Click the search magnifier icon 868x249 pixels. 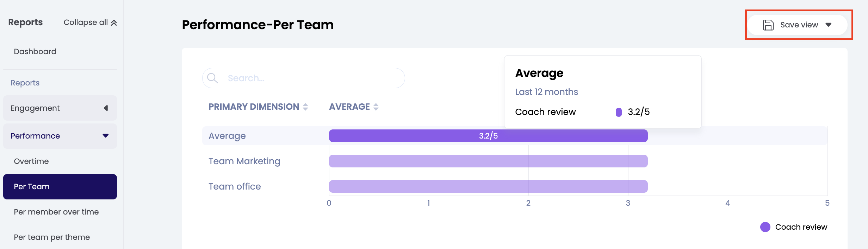(212, 78)
